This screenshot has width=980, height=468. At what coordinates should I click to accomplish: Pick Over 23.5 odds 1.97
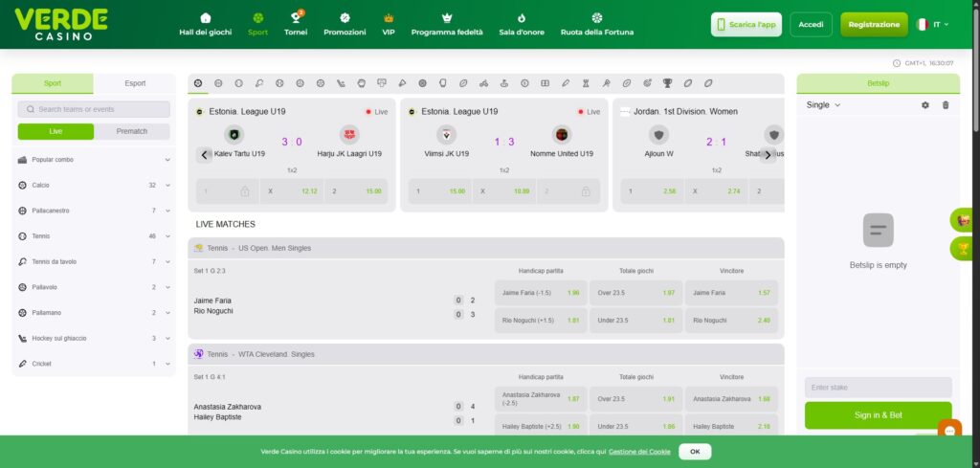pos(635,293)
